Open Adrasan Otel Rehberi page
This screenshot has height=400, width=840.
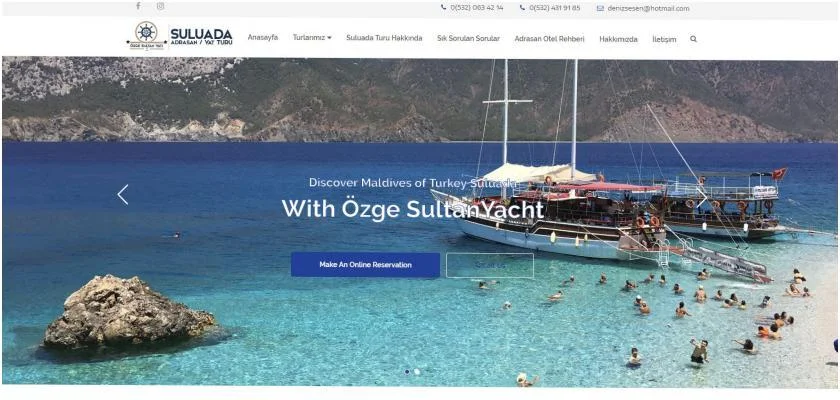point(549,39)
